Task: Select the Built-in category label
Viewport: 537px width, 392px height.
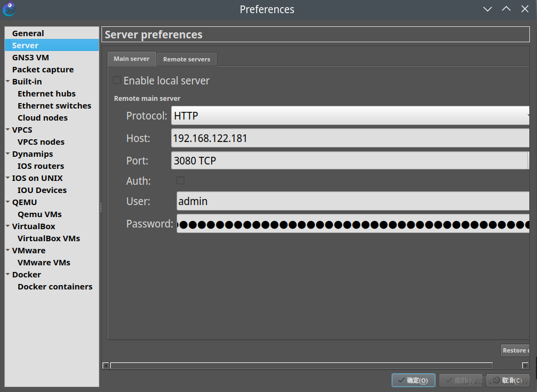Action: (x=27, y=82)
